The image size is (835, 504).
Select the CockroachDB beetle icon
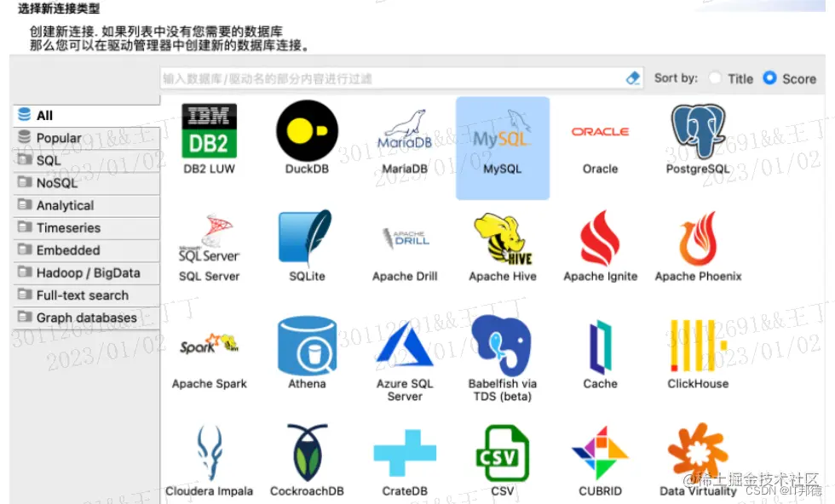tap(308, 452)
